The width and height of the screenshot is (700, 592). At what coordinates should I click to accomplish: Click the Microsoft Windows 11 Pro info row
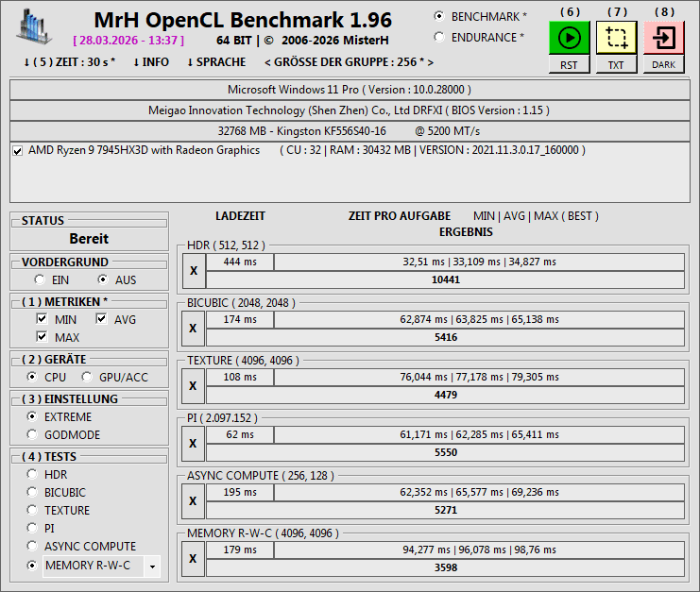pos(350,90)
